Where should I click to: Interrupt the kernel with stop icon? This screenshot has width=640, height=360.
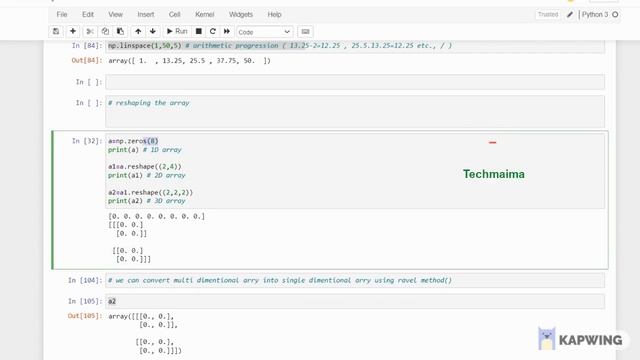click(x=198, y=31)
